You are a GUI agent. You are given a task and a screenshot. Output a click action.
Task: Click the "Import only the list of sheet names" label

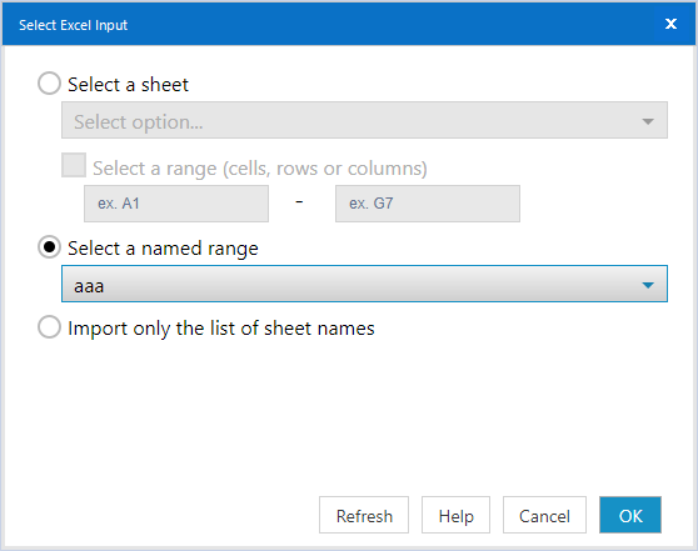point(221,328)
